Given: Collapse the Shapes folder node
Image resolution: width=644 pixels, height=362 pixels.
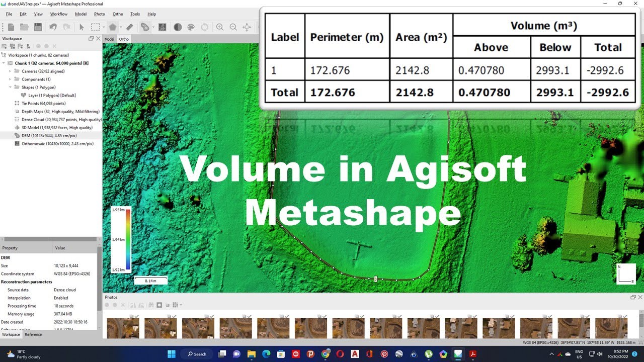Looking at the screenshot, I should (x=10, y=87).
